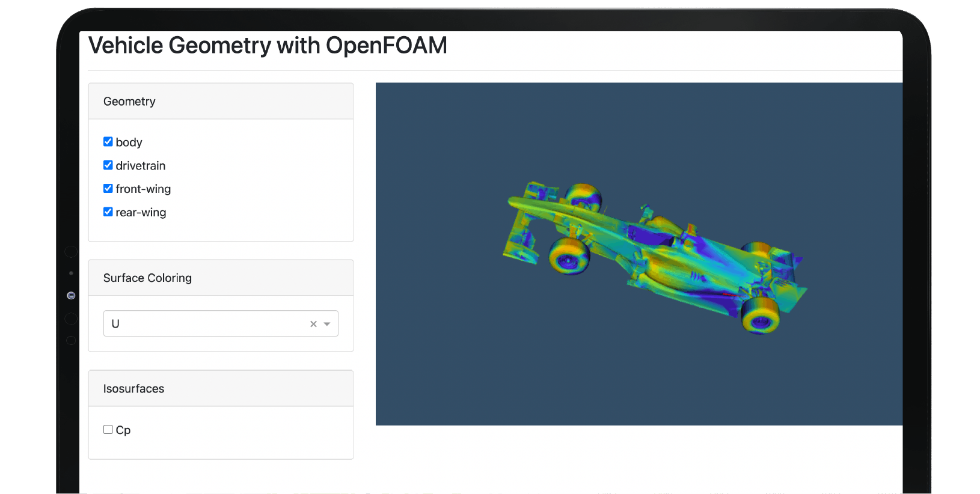This screenshot has height=494, width=980.
Task: Enable the Cp isosurface checkbox
Action: coord(108,430)
